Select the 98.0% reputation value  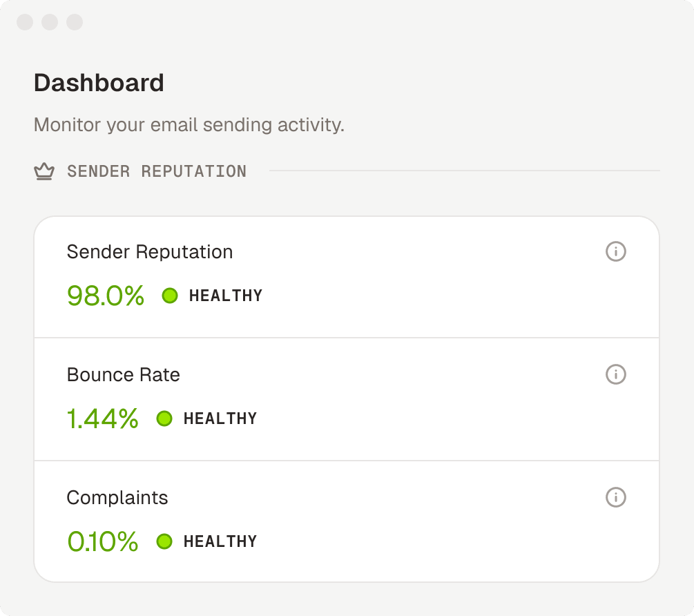[106, 296]
